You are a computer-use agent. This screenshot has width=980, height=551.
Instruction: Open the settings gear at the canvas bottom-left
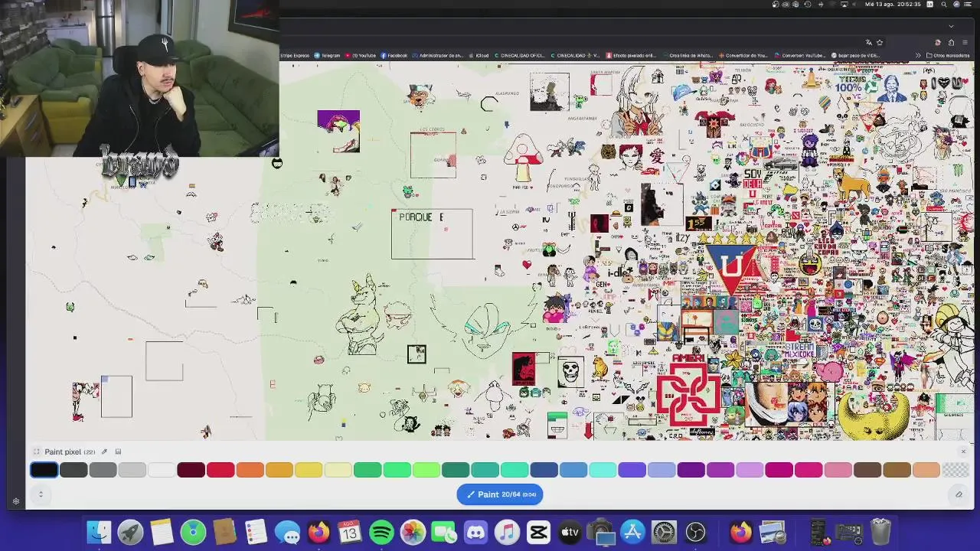[16, 501]
